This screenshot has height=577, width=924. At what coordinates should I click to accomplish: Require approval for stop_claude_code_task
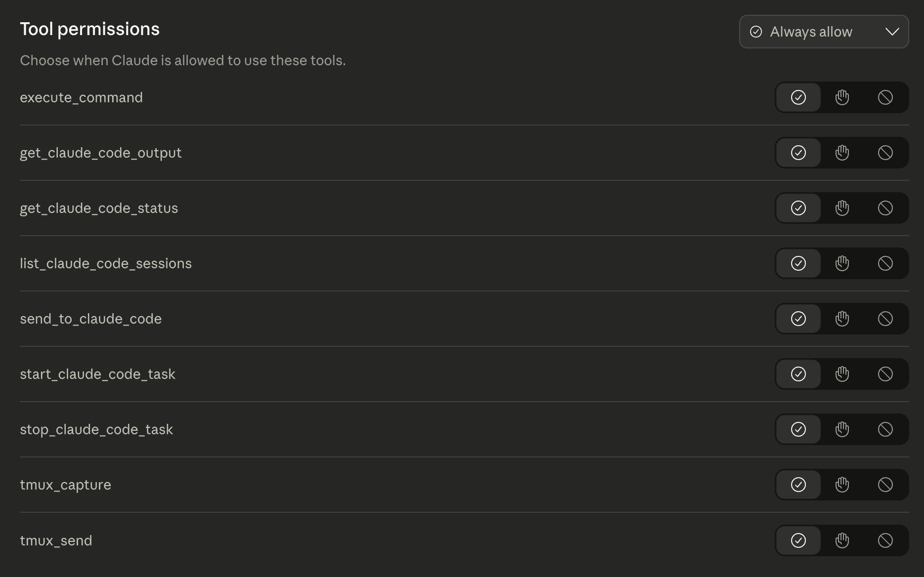click(x=842, y=429)
